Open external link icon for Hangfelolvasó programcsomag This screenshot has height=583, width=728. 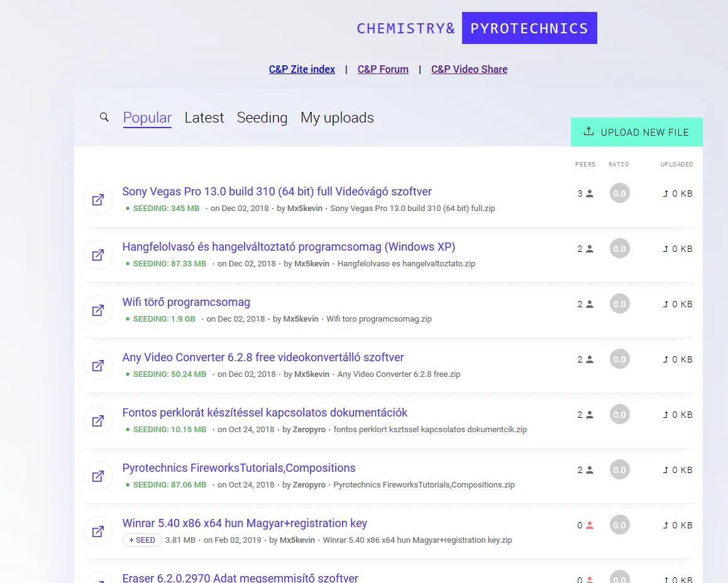tap(98, 255)
